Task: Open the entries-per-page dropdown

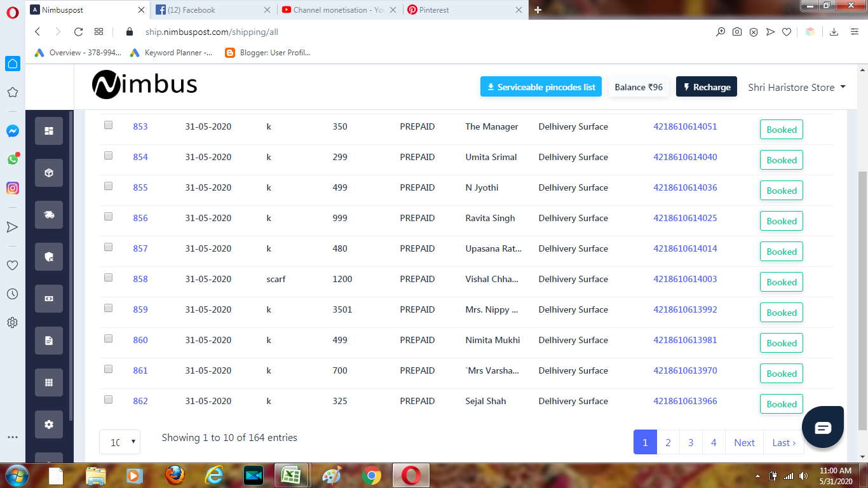Action: coord(119,442)
